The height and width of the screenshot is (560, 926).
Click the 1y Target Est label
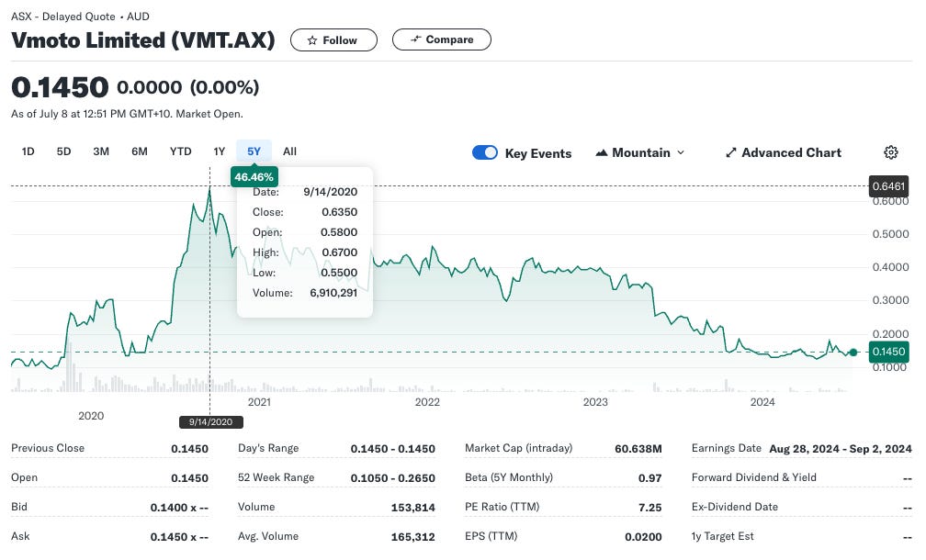point(723,536)
